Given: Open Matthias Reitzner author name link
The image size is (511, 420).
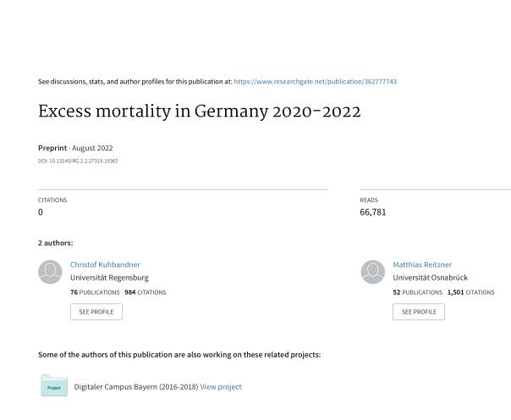Looking at the screenshot, I should click(x=422, y=265).
